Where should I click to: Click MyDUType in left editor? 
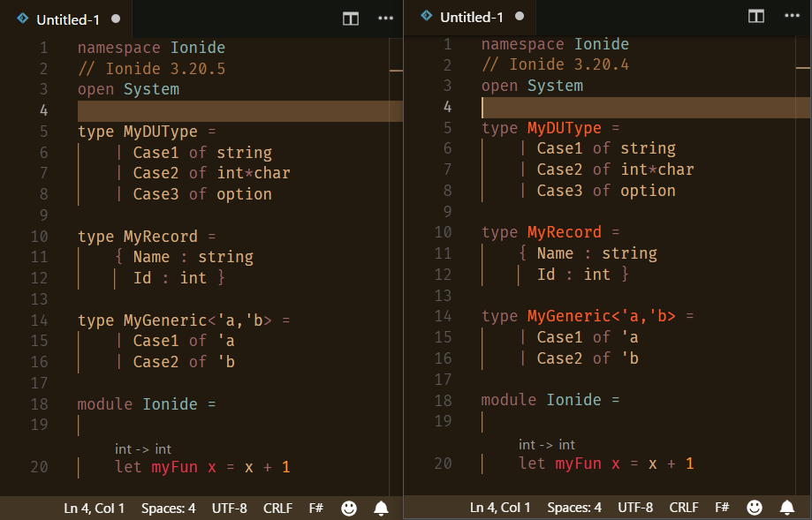(161, 132)
